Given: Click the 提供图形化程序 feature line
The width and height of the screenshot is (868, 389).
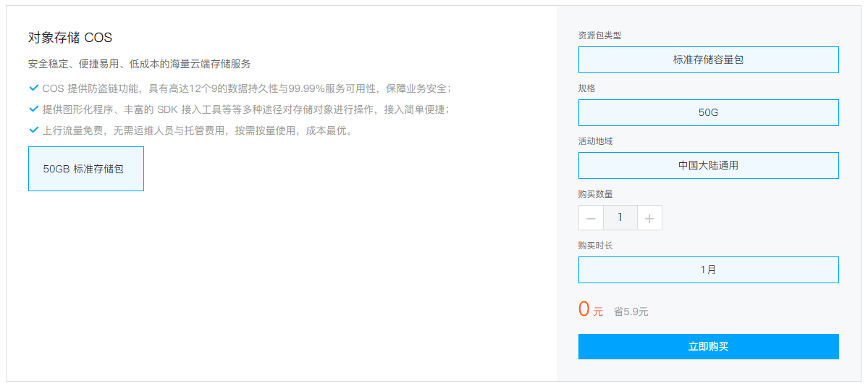Looking at the screenshot, I should coord(246,109).
